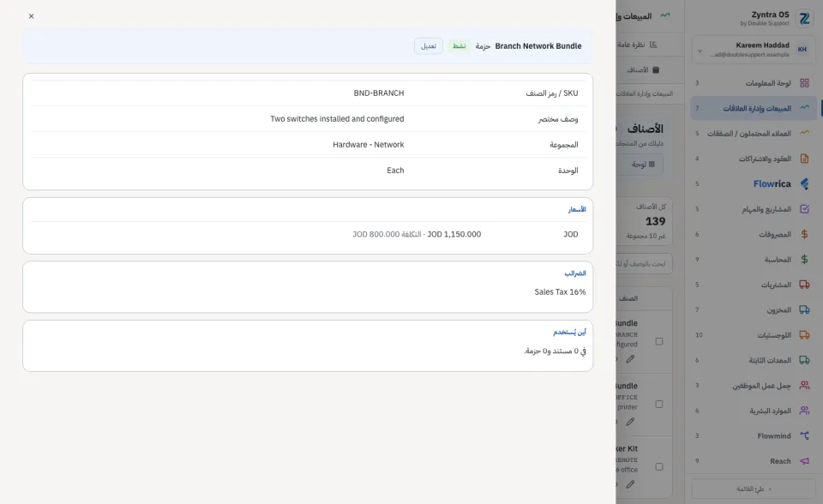Click the items search input field
823x504 pixels.
pos(644,263)
